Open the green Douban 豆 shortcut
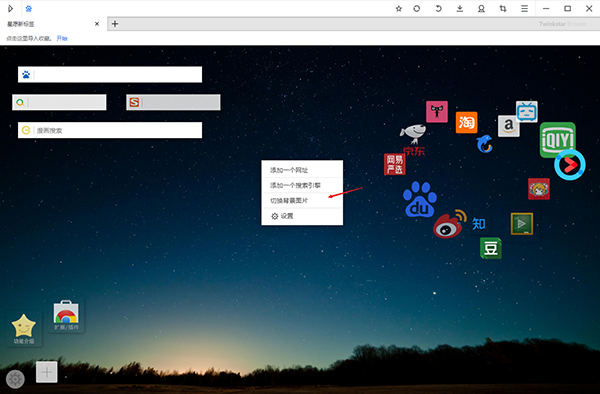 point(491,248)
